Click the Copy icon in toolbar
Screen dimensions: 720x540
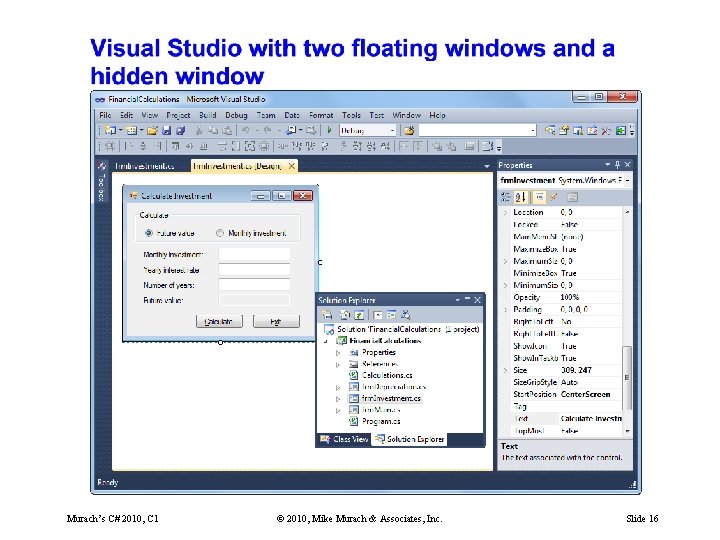pyautogui.click(x=213, y=130)
